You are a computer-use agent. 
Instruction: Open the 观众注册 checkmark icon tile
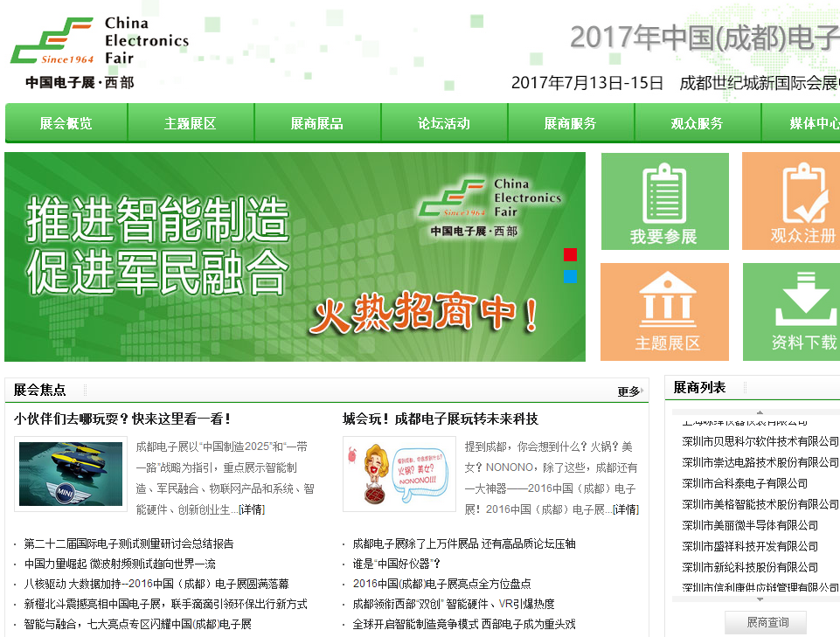pos(791,202)
